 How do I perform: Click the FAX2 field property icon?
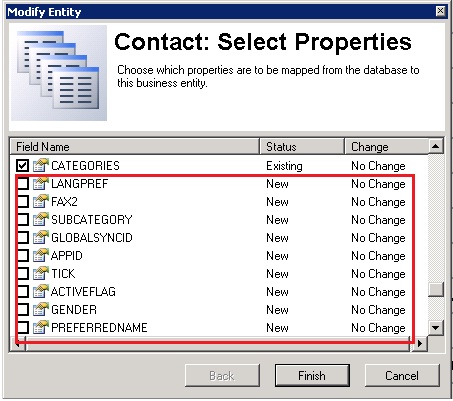[x=41, y=201]
